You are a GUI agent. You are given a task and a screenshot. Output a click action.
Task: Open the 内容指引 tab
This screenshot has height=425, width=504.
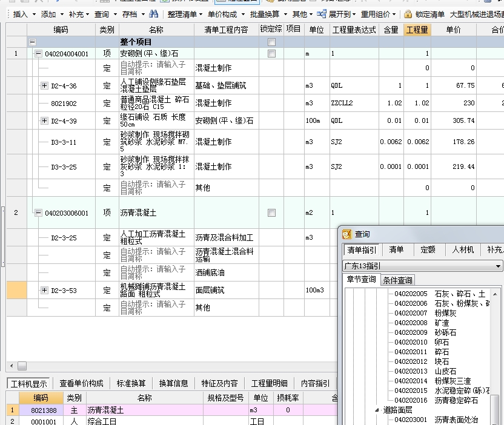click(316, 384)
